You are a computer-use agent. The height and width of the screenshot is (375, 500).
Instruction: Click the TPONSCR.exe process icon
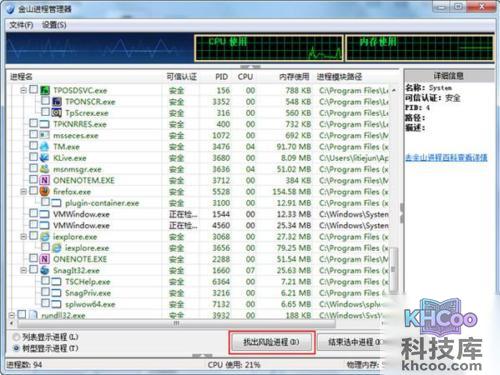point(57,102)
